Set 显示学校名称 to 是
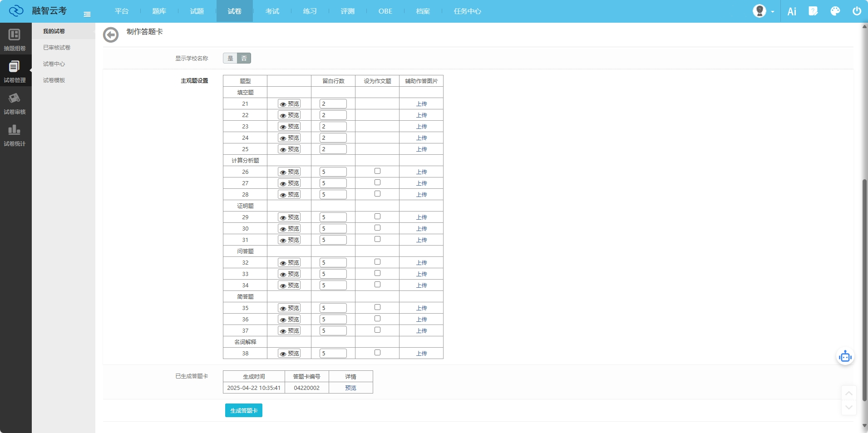Viewport: 868px width, 433px height. [230, 59]
